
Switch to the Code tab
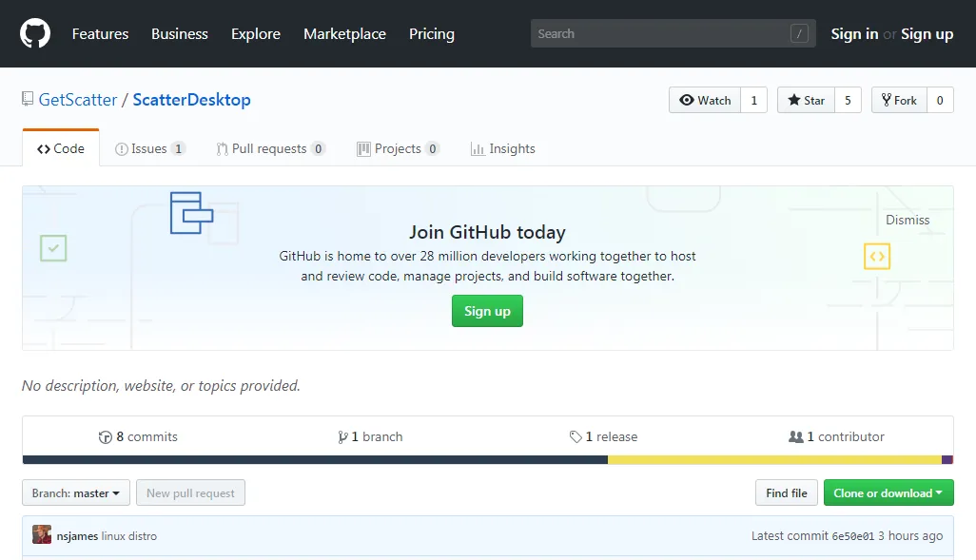click(60, 148)
